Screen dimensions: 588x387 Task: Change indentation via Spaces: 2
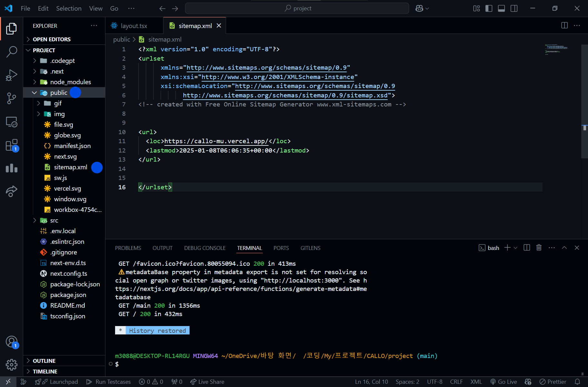(407, 382)
